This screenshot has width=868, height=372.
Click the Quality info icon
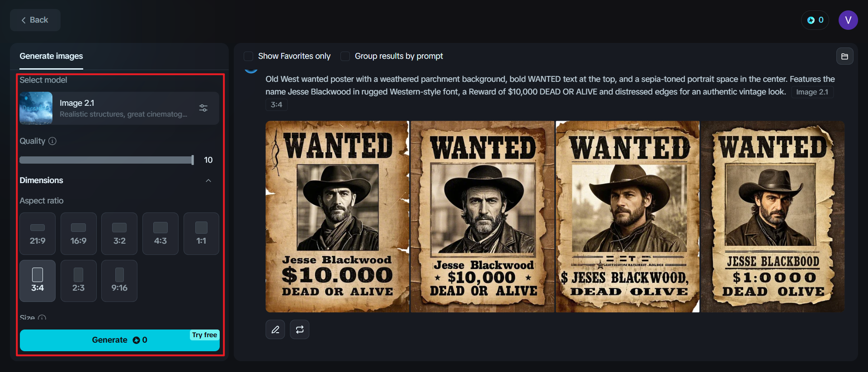coord(53,141)
